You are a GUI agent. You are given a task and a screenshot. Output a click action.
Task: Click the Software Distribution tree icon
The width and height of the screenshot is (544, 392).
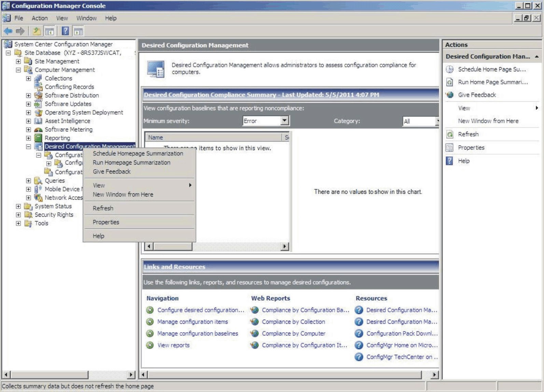(39, 96)
